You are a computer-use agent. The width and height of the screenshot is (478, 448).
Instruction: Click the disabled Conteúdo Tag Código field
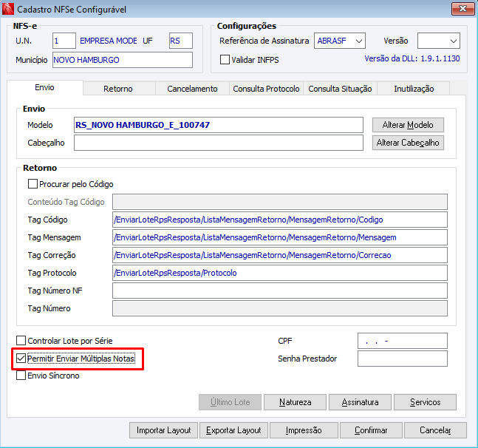[280, 202]
